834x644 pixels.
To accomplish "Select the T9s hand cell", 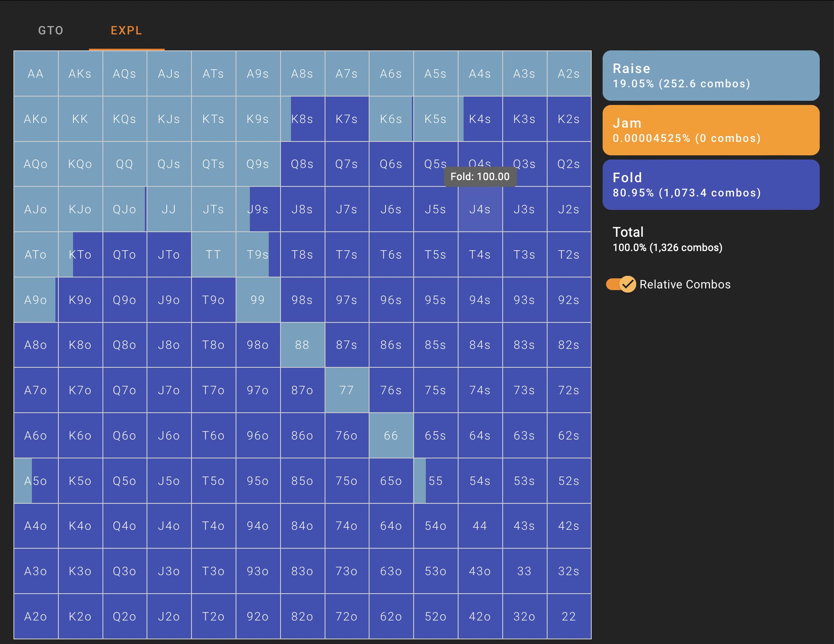I will point(258,255).
